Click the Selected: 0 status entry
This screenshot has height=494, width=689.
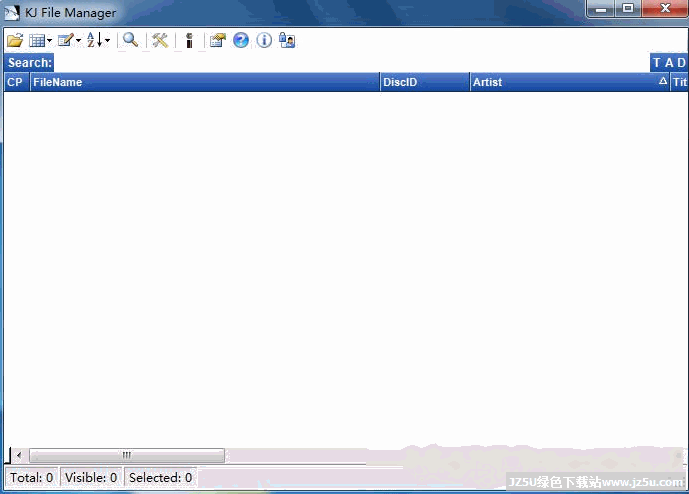click(x=160, y=478)
